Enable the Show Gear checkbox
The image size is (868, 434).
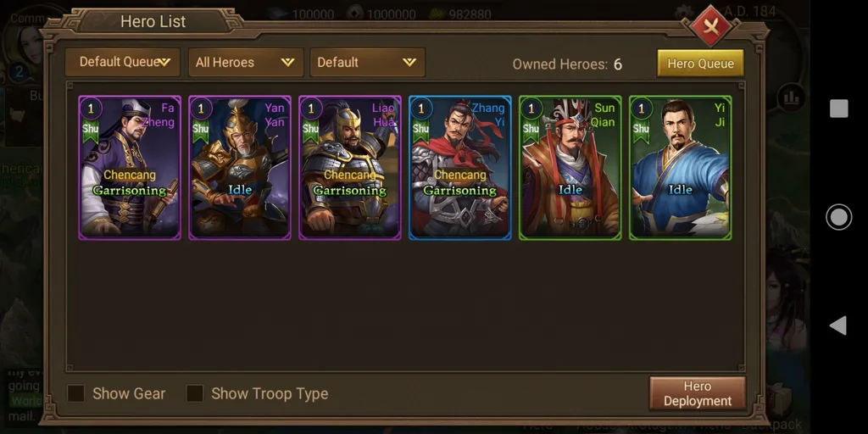tap(75, 393)
